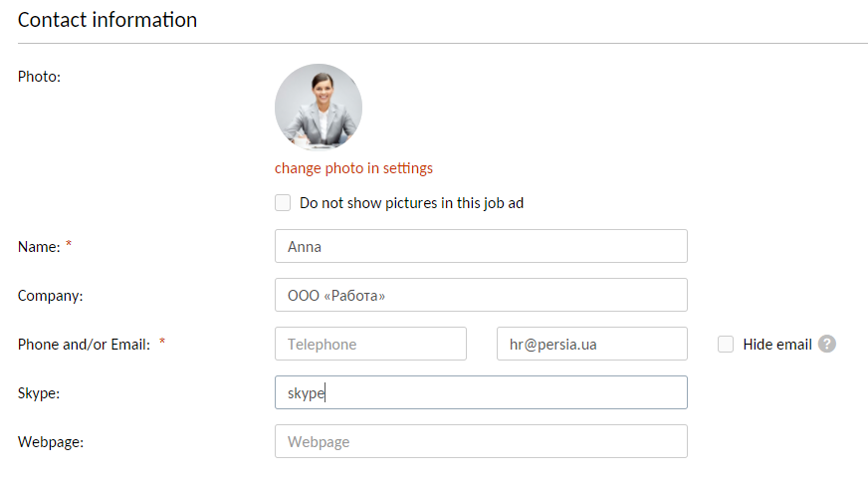The image size is (868, 485).
Task: Click the 'Name:' field label
Action: [x=39, y=246]
